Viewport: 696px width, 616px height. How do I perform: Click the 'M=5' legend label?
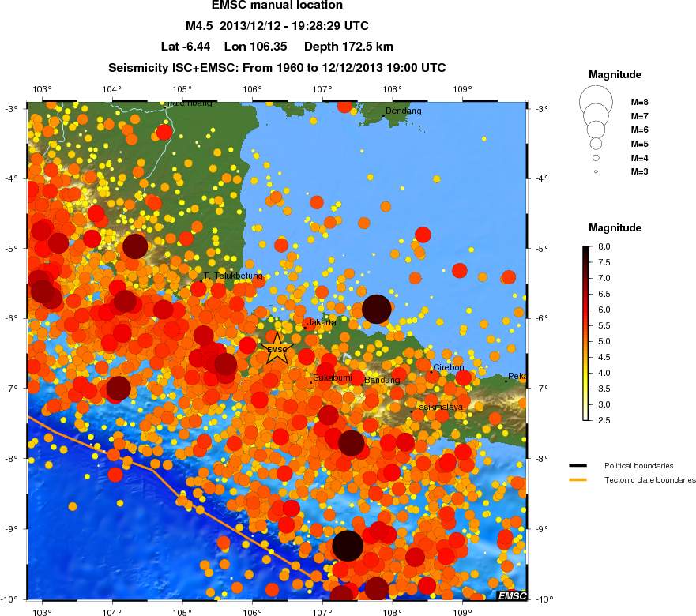(x=640, y=144)
